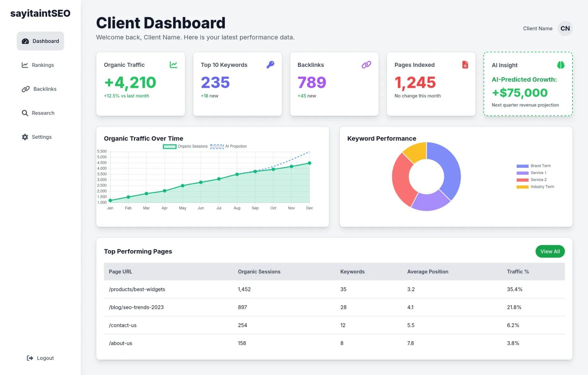Click the Organic Sessions column header
Screen dimensions: 588x375
coord(259,272)
